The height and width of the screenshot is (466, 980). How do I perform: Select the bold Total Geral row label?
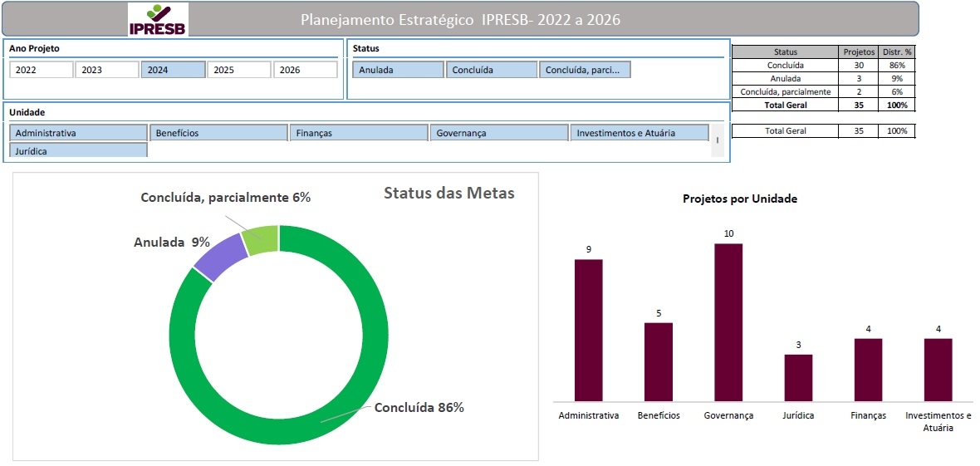pyautogui.click(x=785, y=105)
